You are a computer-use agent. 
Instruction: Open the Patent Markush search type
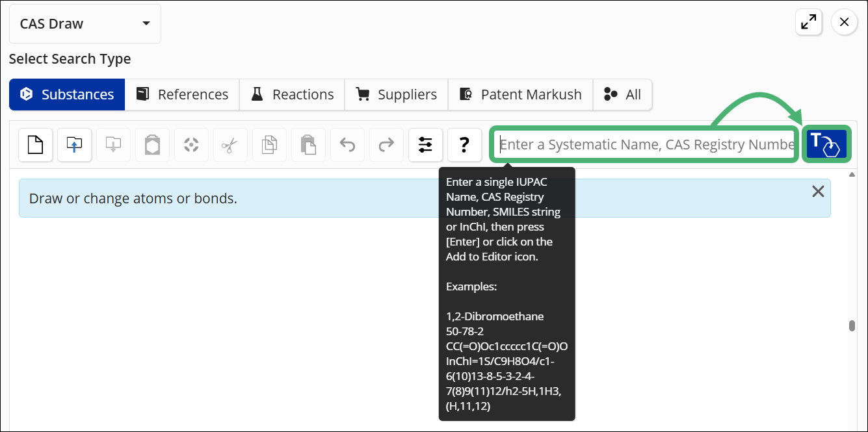(x=520, y=95)
